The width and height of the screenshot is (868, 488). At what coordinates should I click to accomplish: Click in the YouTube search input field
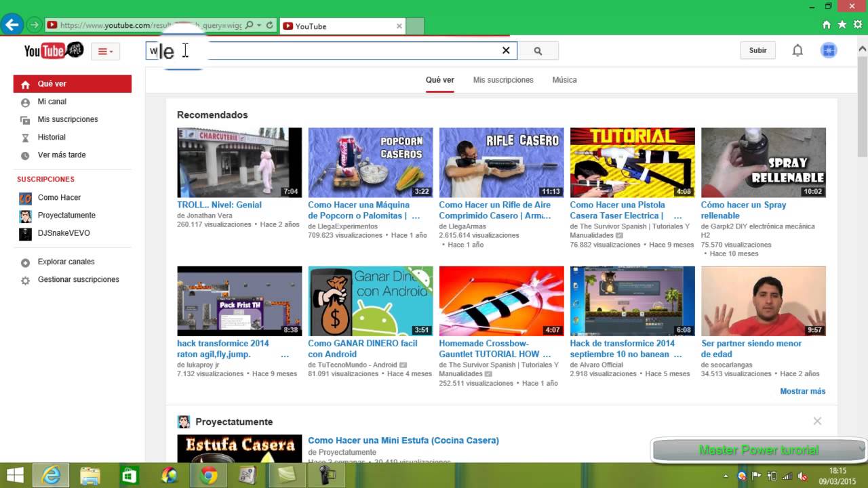[331, 50]
